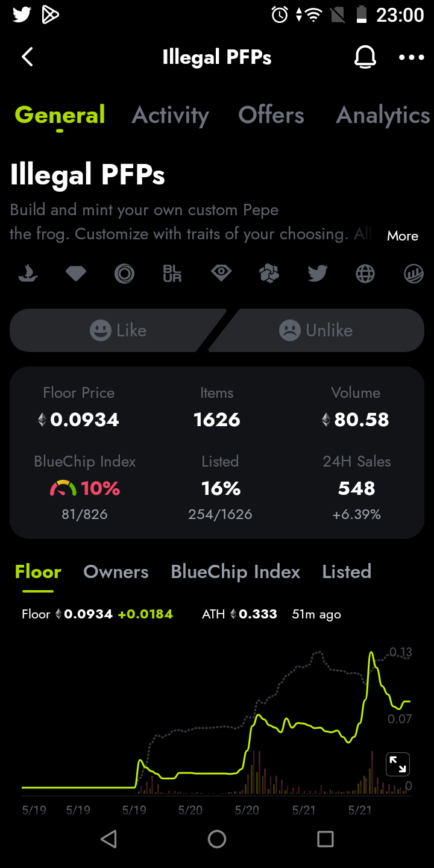Expand the floor chart to fullscreen

(398, 764)
